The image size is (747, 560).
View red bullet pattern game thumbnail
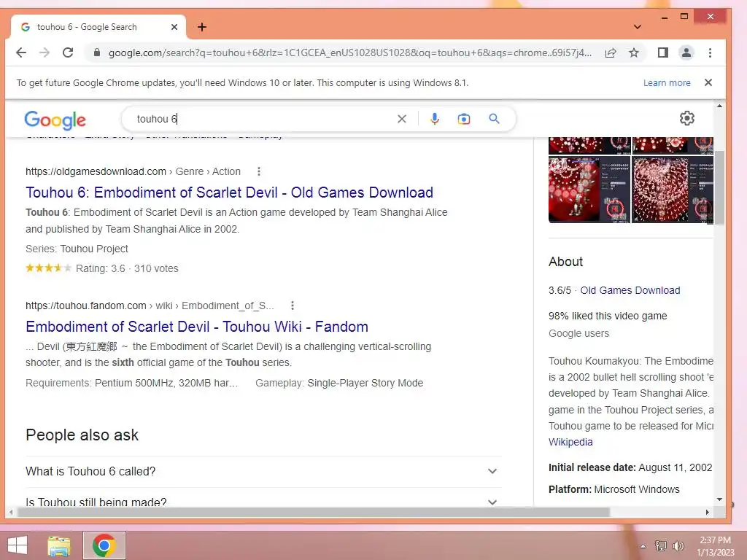[589, 190]
